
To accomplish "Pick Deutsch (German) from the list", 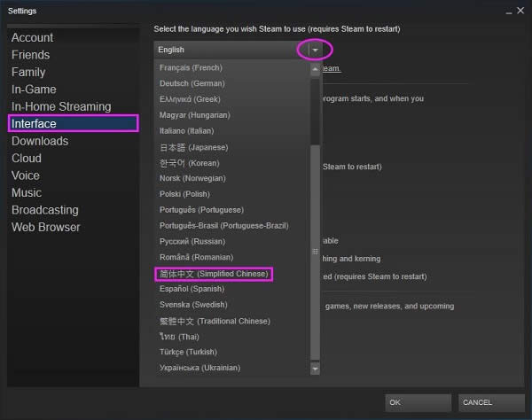I will click(192, 84).
